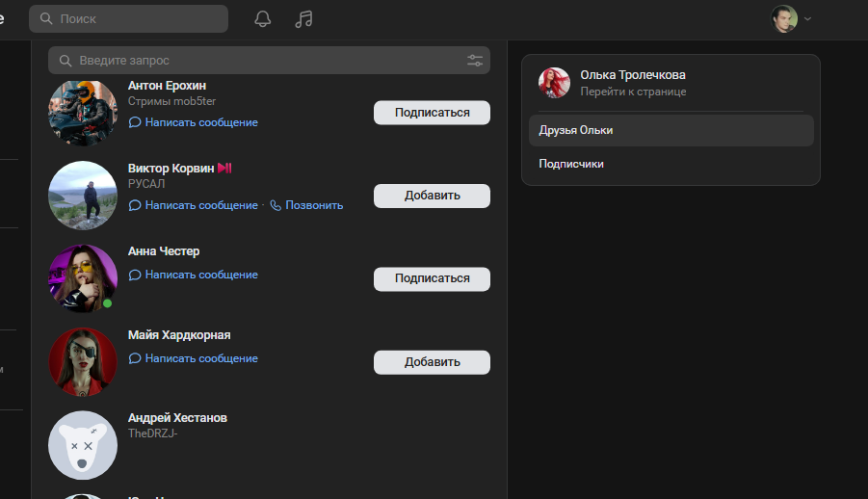Click the pink badge after Виктор Корвин
Viewport: 868px width, 499px height.
point(224,169)
